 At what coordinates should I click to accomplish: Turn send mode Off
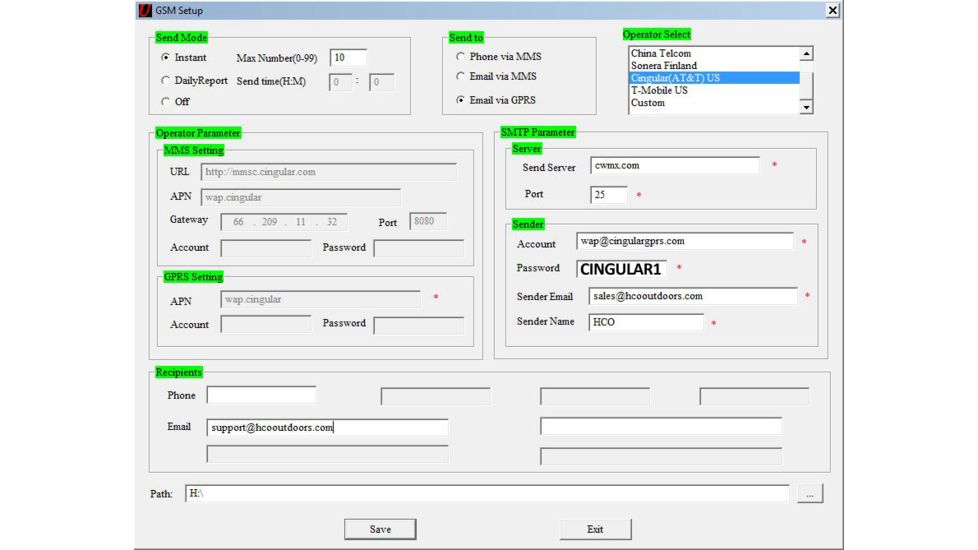click(165, 101)
